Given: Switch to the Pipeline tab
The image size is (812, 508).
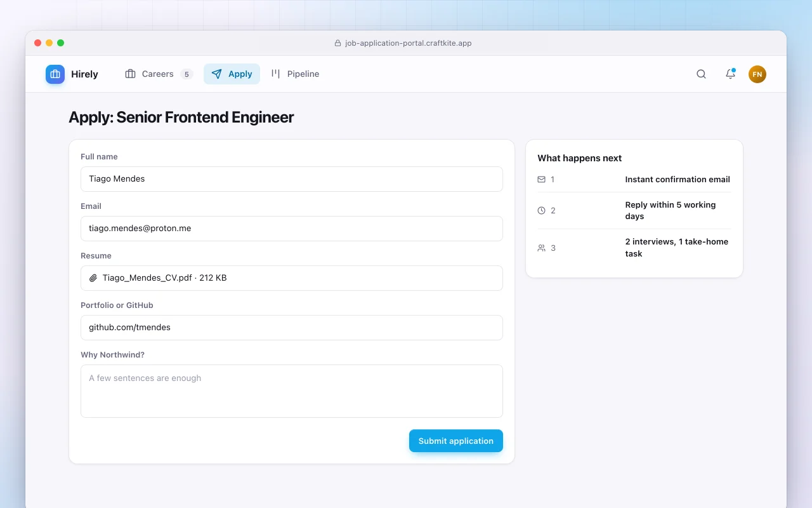Looking at the screenshot, I should click(x=295, y=74).
